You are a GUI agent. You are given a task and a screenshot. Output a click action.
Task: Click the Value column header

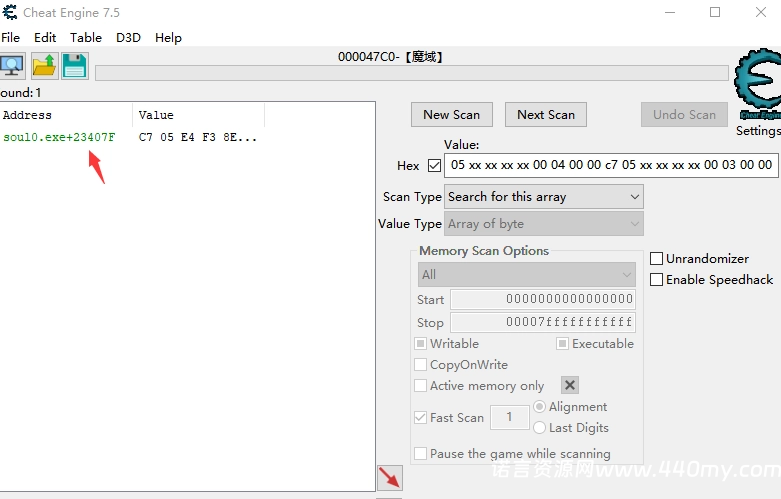tap(198, 115)
